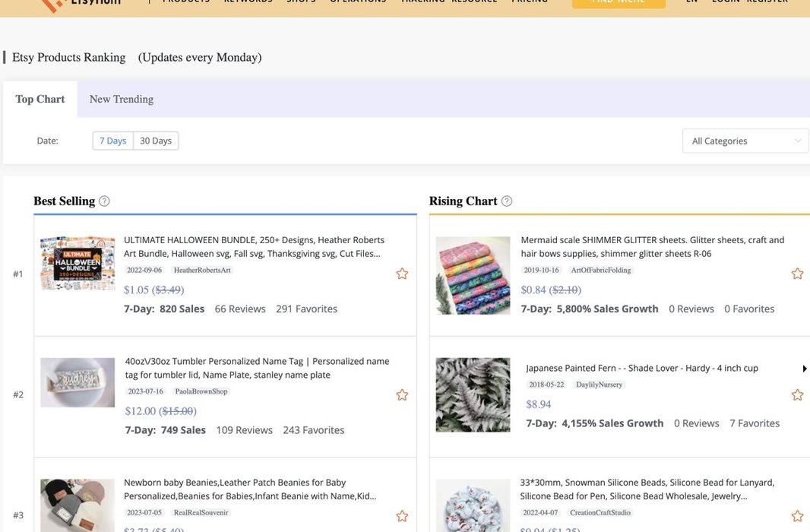Switch the date range to 30 Days

coord(156,141)
